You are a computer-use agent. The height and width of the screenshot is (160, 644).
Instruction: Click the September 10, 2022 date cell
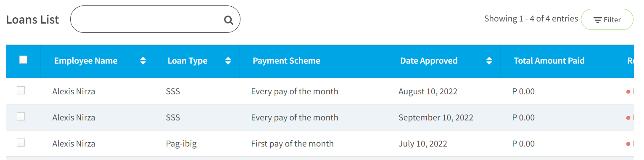436,118
